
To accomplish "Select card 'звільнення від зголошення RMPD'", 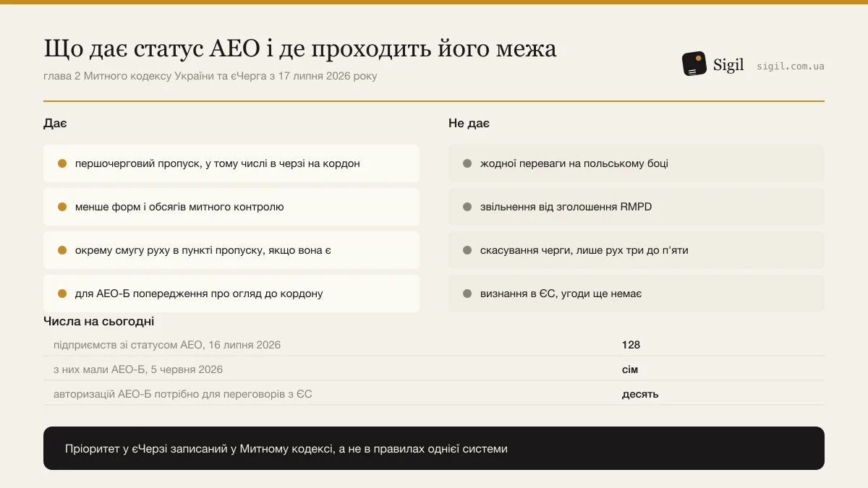I will coord(637,207).
